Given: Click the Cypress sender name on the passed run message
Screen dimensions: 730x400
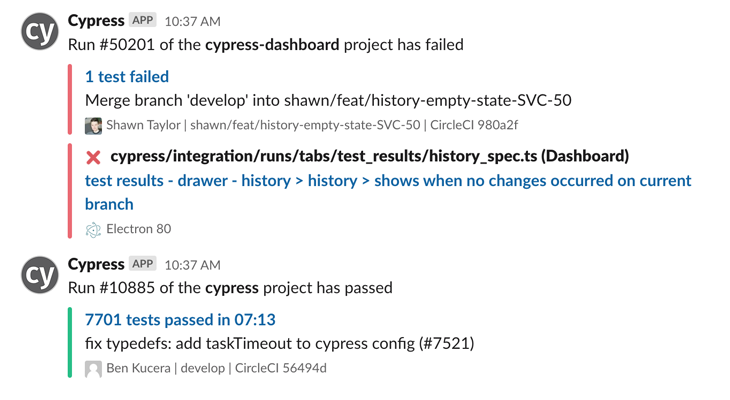Looking at the screenshot, I should 96,264.
